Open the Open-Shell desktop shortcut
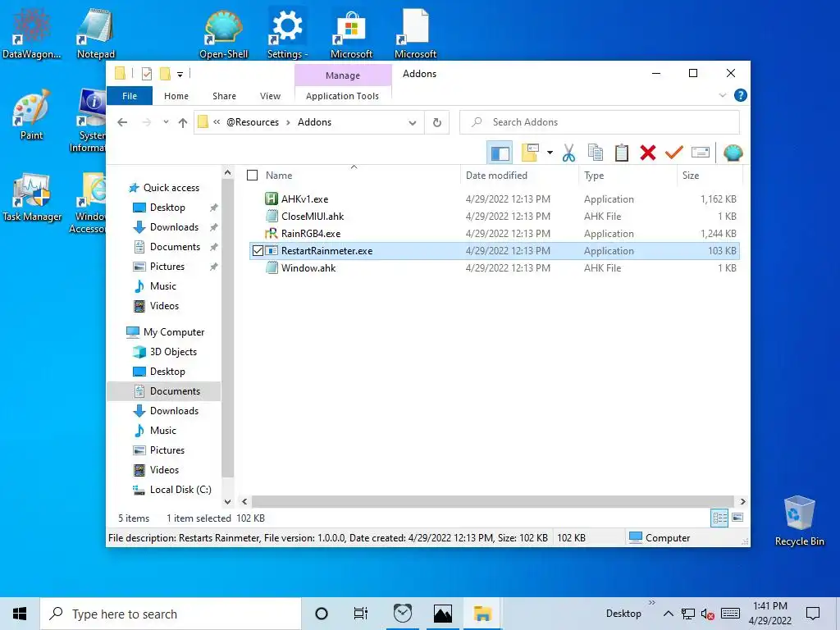 [x=223, y=33]
